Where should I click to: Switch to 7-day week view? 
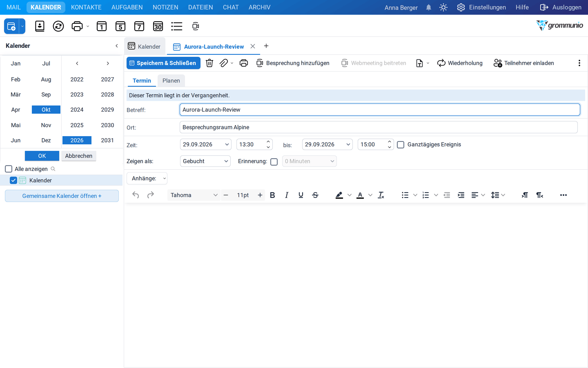pyautogui.click(x=139, y=26)
